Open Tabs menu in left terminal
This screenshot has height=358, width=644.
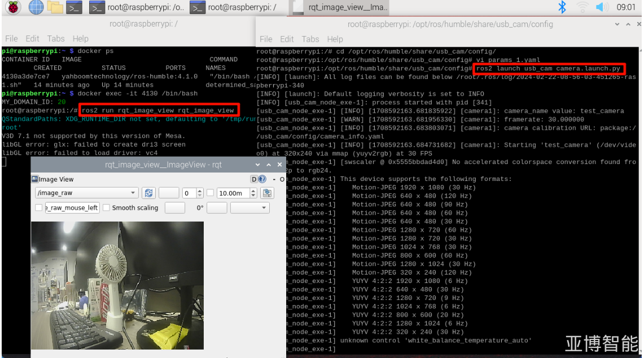55,38
